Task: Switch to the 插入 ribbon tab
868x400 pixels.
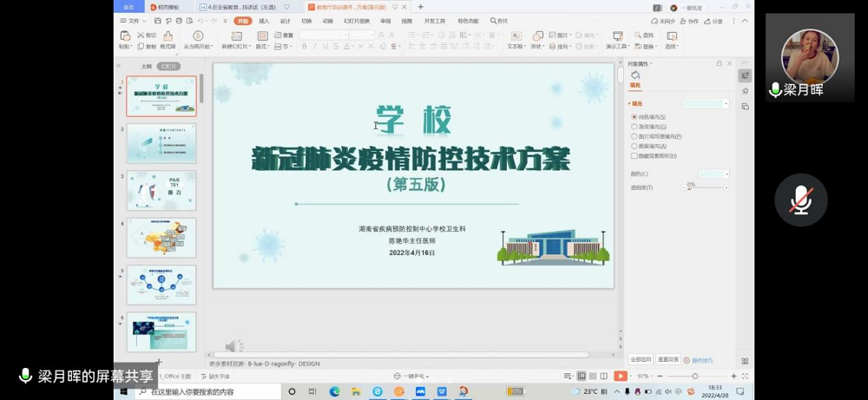Action: point(264,21)
